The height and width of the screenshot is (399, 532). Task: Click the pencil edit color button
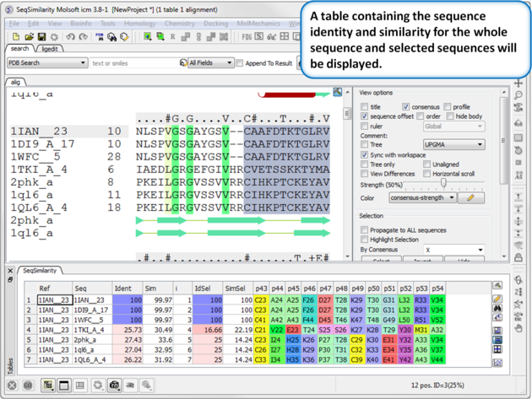470,198
